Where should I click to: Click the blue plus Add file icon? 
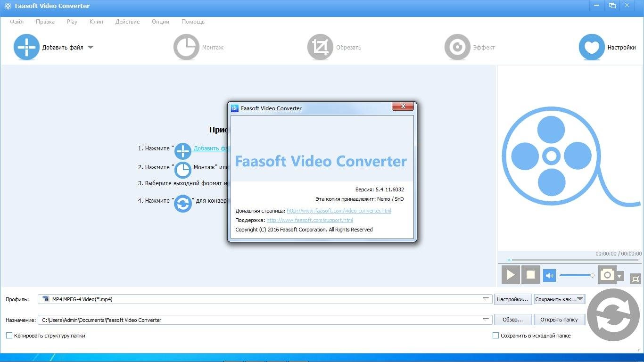[26, 47]
